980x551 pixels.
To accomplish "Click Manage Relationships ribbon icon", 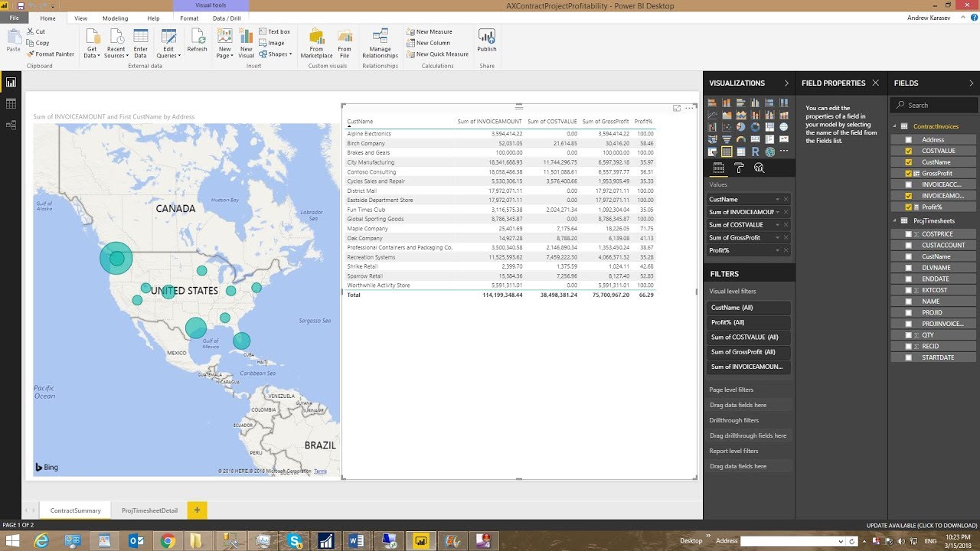I will pyautogui.click(x=380, y=44).
